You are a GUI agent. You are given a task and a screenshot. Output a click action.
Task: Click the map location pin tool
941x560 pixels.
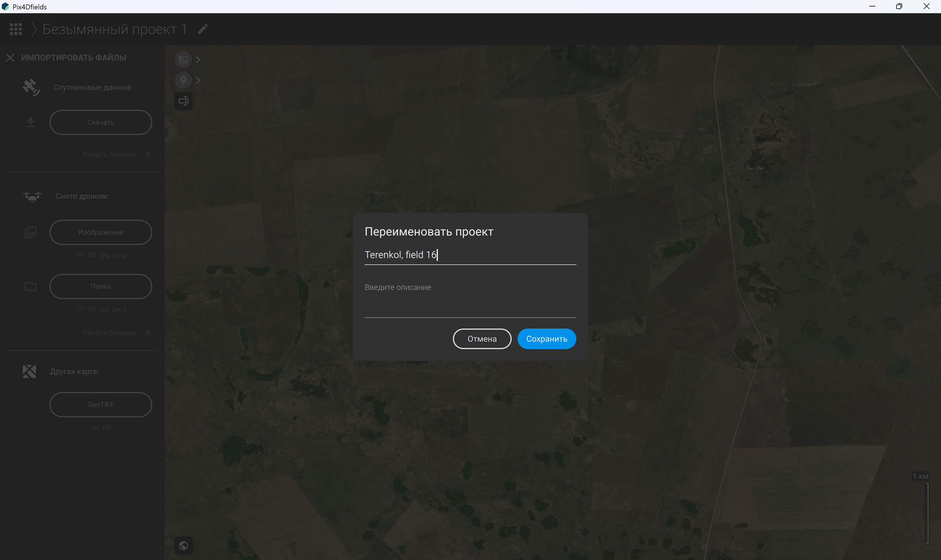183,80
